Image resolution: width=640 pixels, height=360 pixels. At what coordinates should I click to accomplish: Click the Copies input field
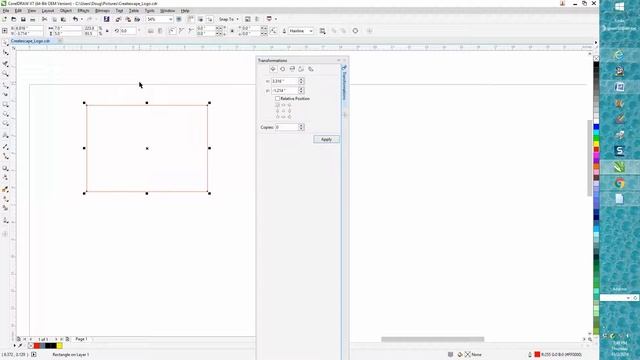click(287, 127)
